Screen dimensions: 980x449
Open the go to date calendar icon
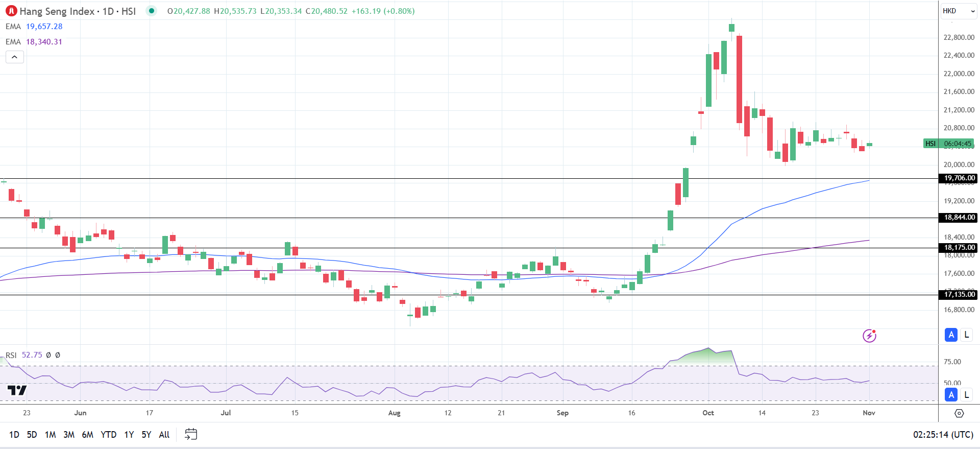point(191,434)
